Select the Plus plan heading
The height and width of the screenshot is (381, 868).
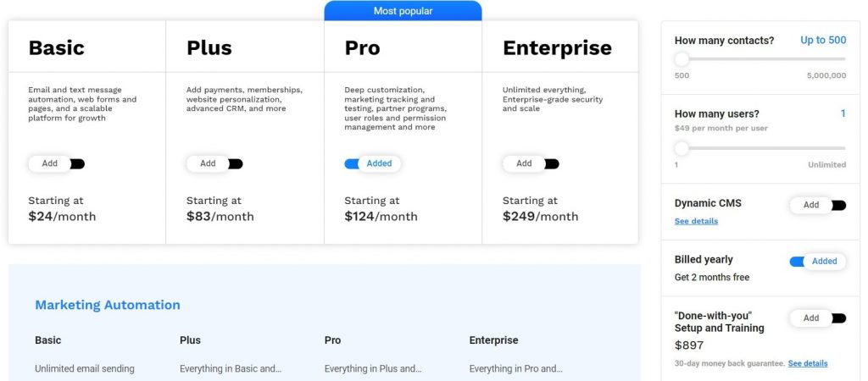(x=209, y=47)
